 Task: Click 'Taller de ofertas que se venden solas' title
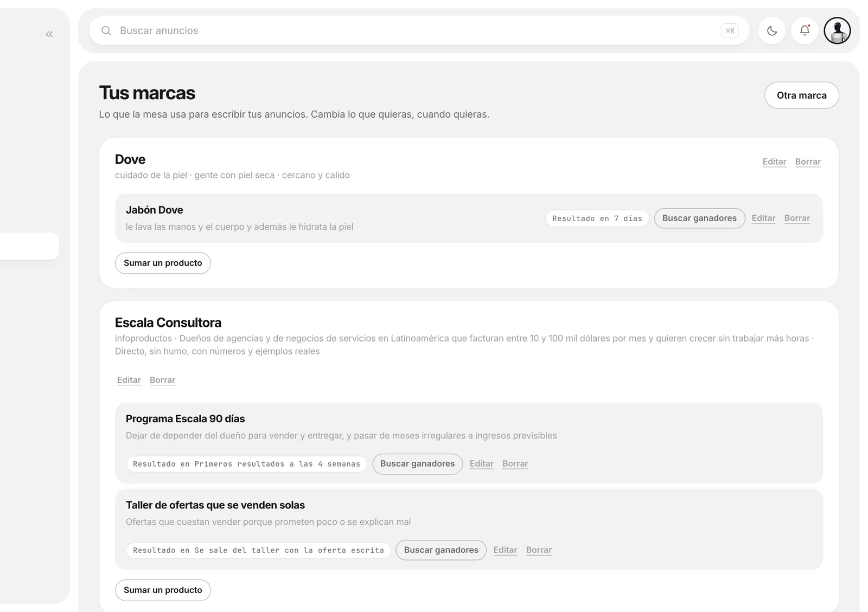(x=215, y=505)
